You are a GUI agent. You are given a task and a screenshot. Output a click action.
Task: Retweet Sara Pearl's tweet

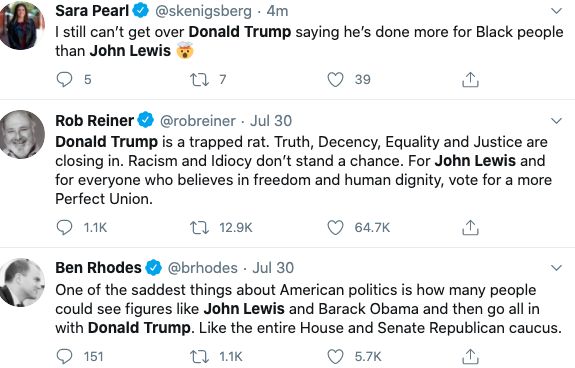coord(199,80)
